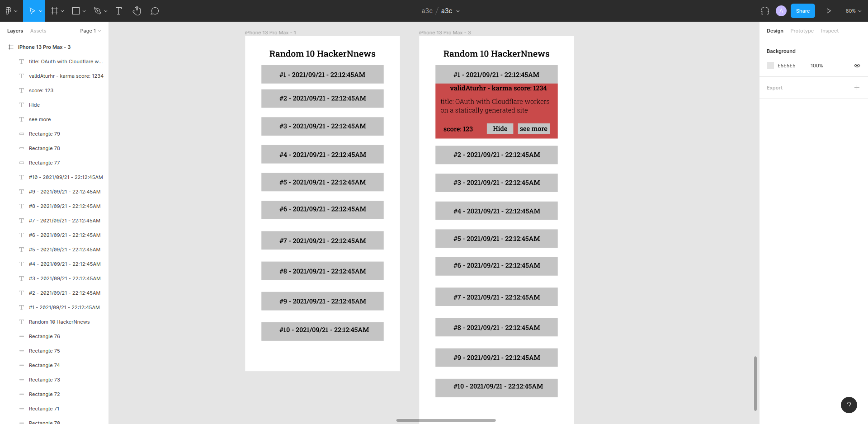Edit the background hex value E5E5E5
Image resolution: width=868 pixels, height=424 pixels.
(x=787, y=66)
